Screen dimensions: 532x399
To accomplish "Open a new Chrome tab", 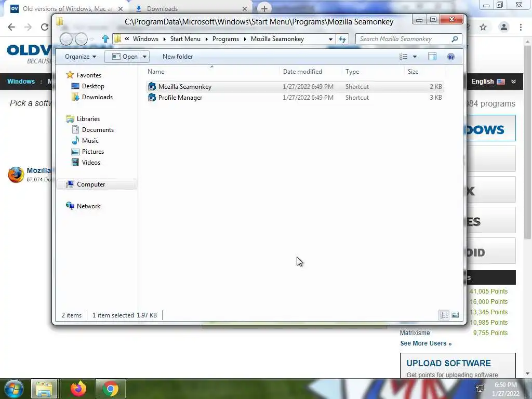I will coord(264,8).
